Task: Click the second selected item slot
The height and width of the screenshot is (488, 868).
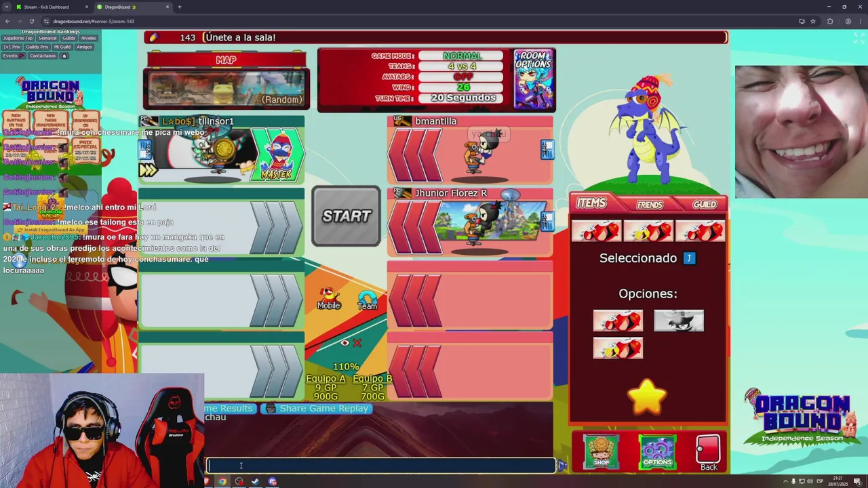Action: 648,231
